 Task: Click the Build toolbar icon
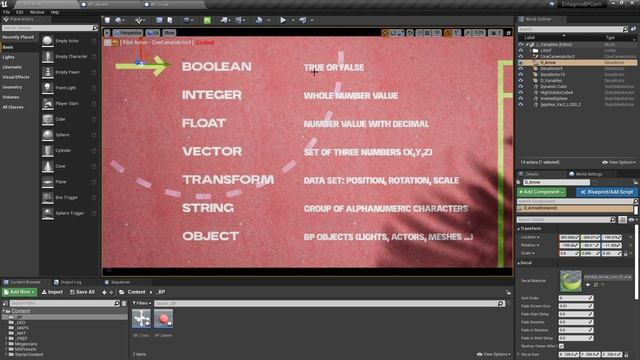[x=259, y=20]
